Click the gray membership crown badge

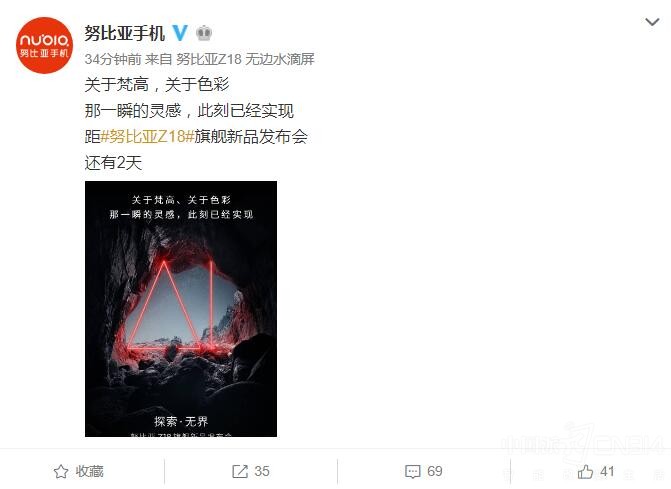coord(204,33)
